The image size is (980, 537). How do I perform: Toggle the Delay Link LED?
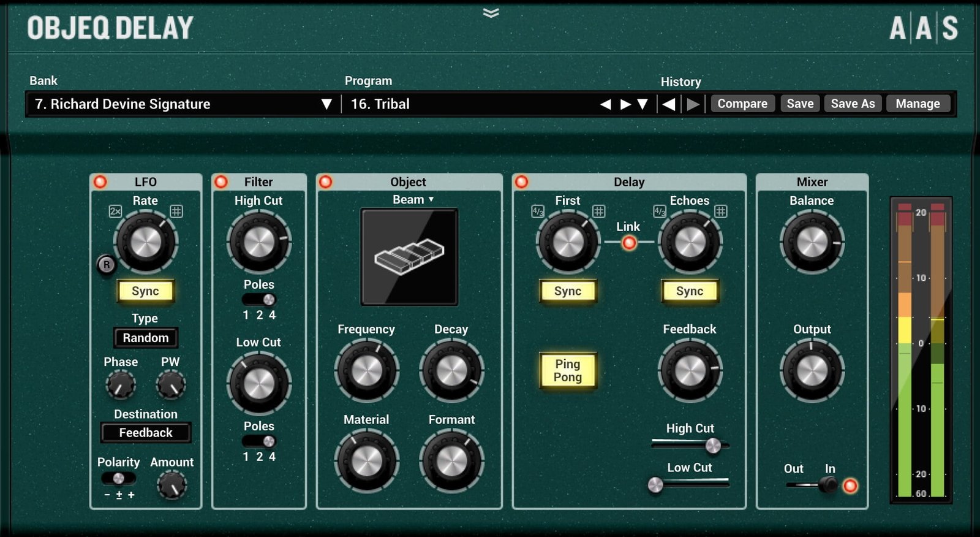[x=629, y=243]
